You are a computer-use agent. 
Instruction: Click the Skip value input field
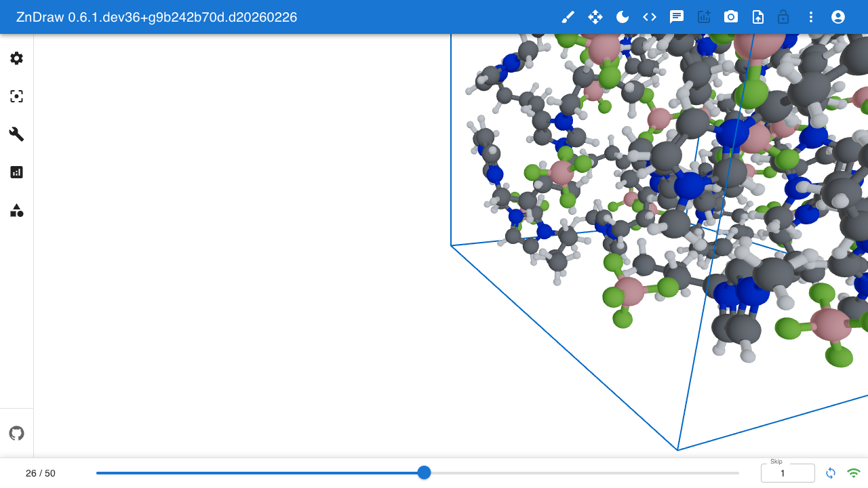[788, 473]
